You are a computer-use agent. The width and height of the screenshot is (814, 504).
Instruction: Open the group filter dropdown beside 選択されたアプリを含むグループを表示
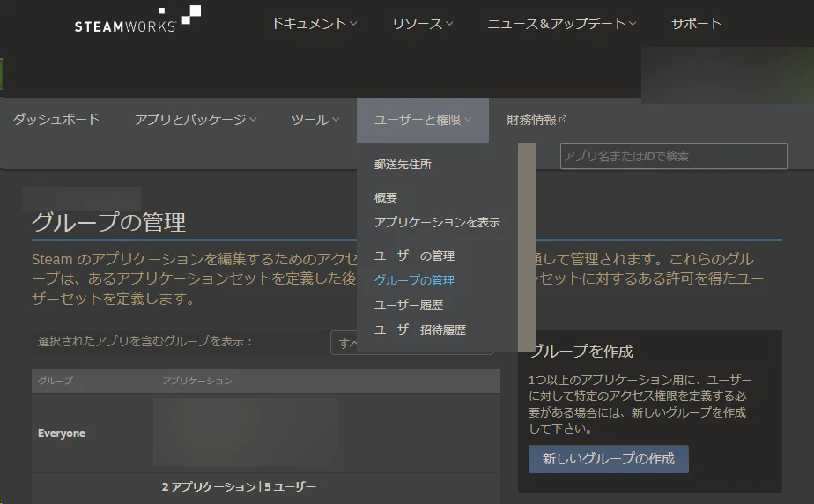point(411,343)
